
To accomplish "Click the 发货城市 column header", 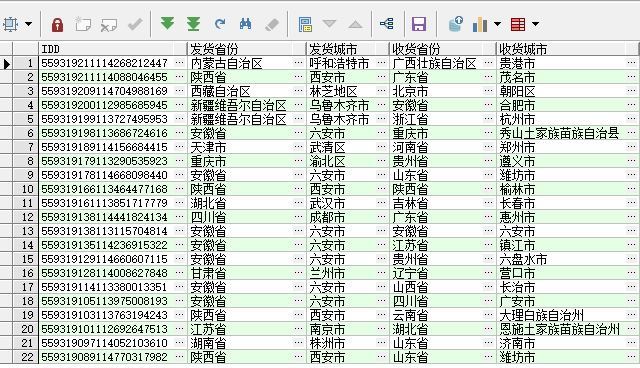I will [x=347, y=49].
